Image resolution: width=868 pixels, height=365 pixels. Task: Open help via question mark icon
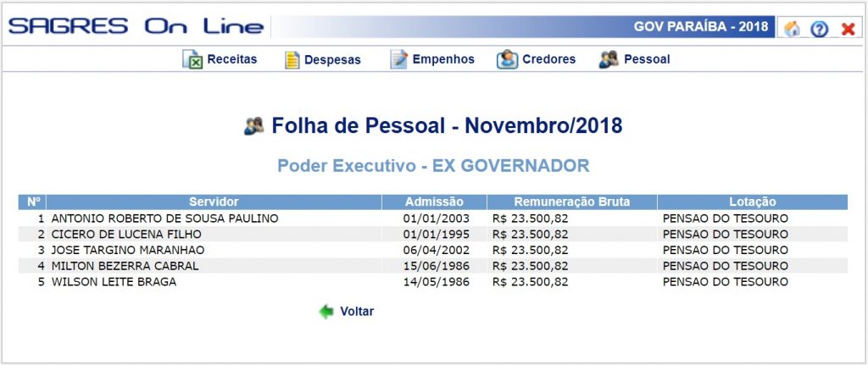819,29
